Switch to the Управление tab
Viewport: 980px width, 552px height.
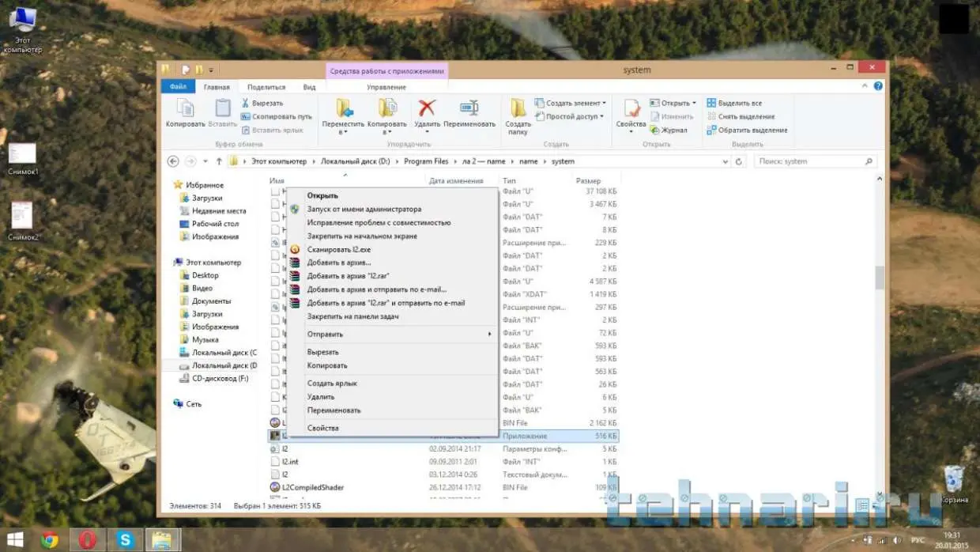pos(386,87)
